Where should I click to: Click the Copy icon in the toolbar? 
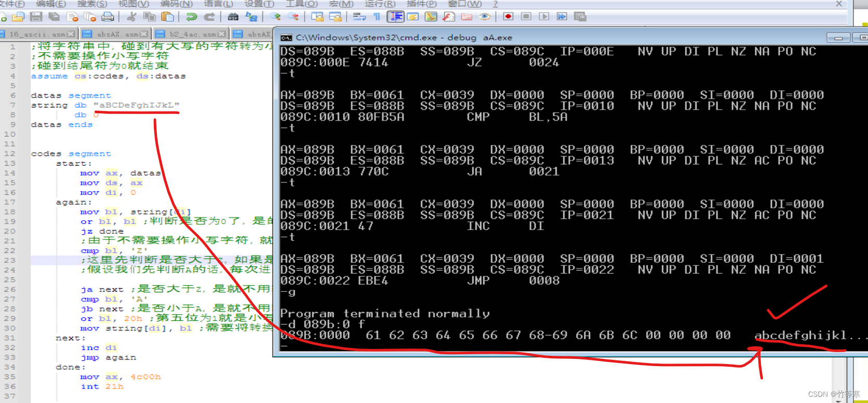tap(150, 17)
